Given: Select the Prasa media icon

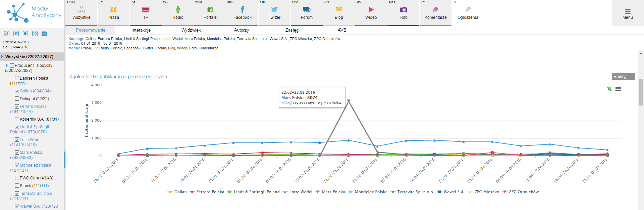Looking at the screenshot, I should pyautogui.click(x=114, y=9).
